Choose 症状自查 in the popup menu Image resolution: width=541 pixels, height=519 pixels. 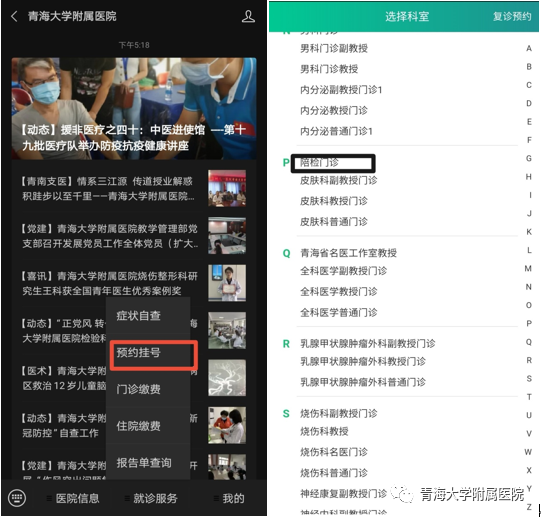pos(139,315)
